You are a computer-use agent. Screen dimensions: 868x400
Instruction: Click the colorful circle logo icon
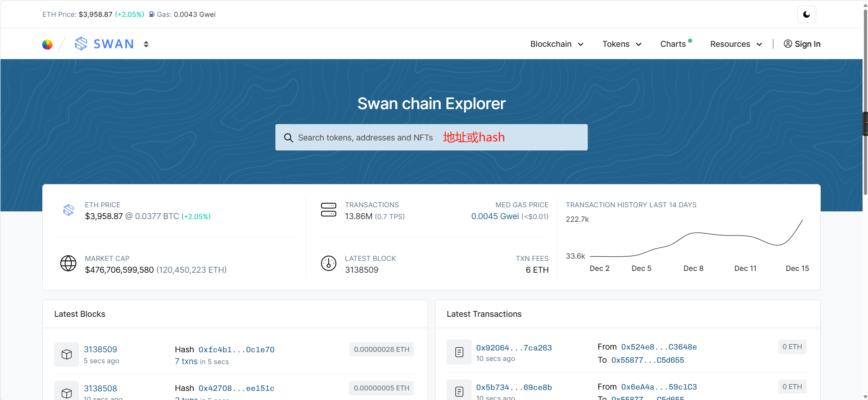pos(47,44)
